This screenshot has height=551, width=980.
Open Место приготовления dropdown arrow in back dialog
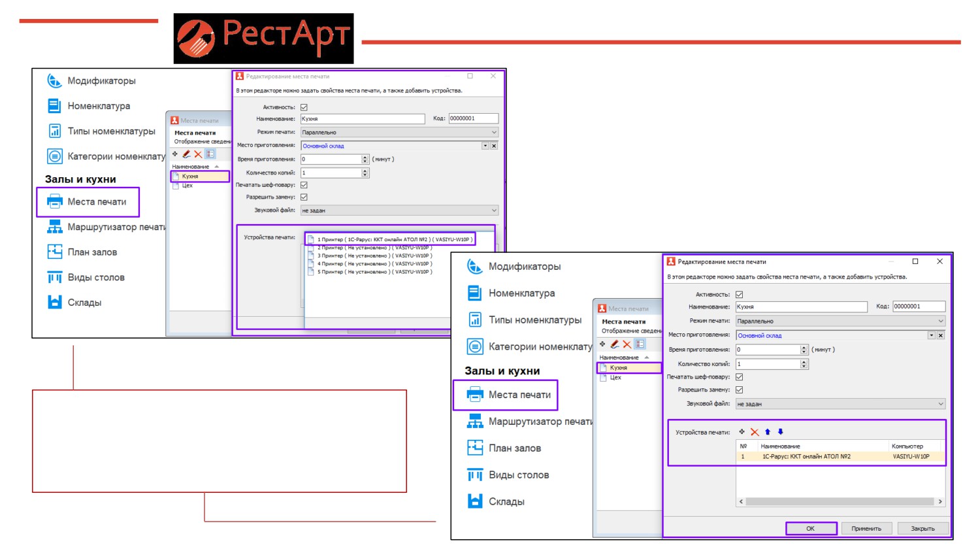(x=485, y=146)
